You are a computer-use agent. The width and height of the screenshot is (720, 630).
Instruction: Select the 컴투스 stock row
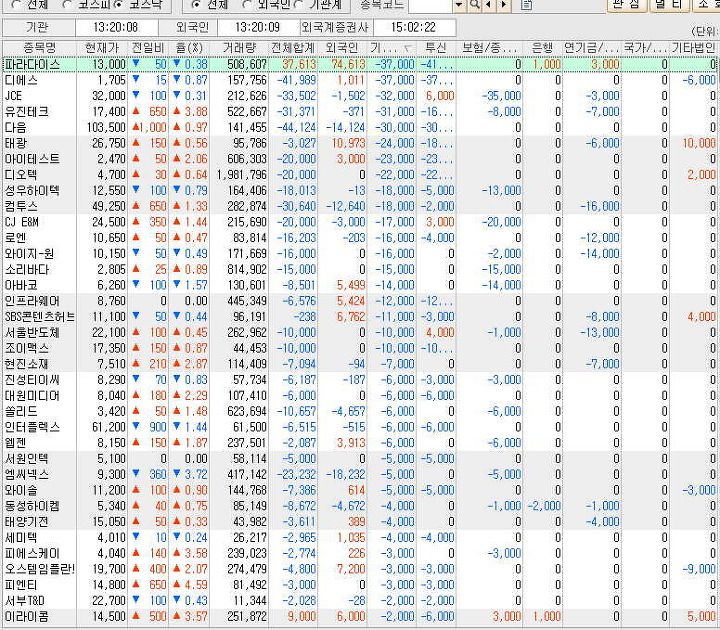tap(360, 206)
